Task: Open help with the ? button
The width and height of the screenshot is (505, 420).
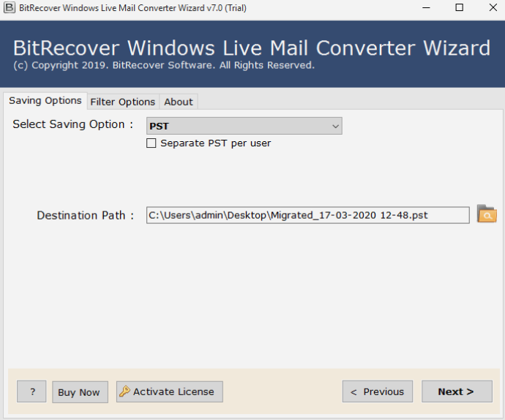Action: point(31,391)
